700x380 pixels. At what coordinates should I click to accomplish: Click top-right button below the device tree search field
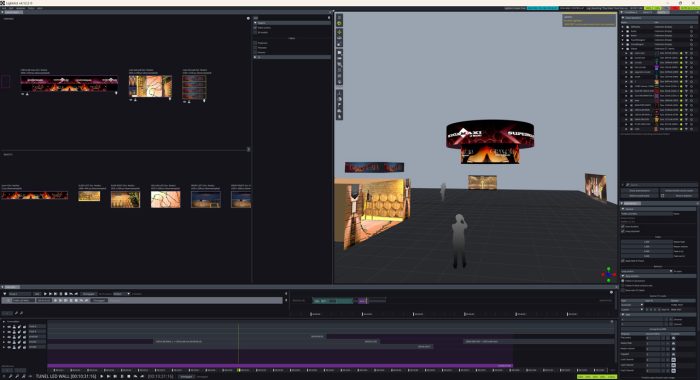679,191
